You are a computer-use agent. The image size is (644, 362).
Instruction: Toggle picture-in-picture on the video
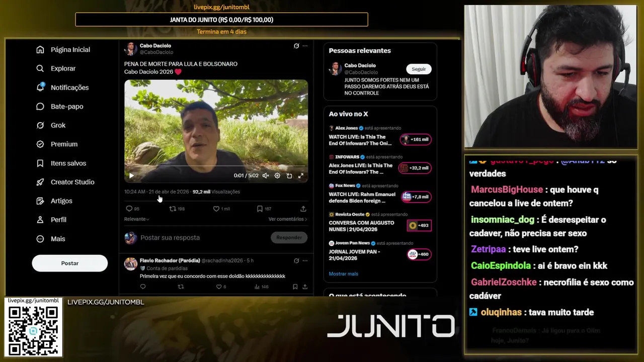click(x=289, y=175)
